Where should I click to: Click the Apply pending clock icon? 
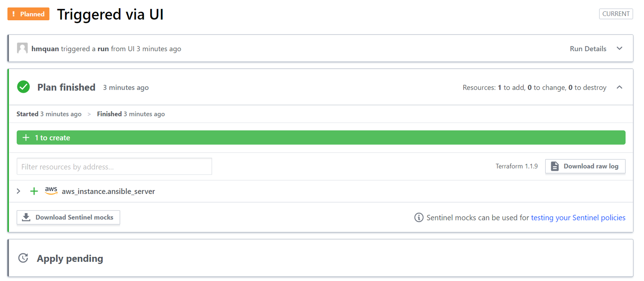pos(23,258)
